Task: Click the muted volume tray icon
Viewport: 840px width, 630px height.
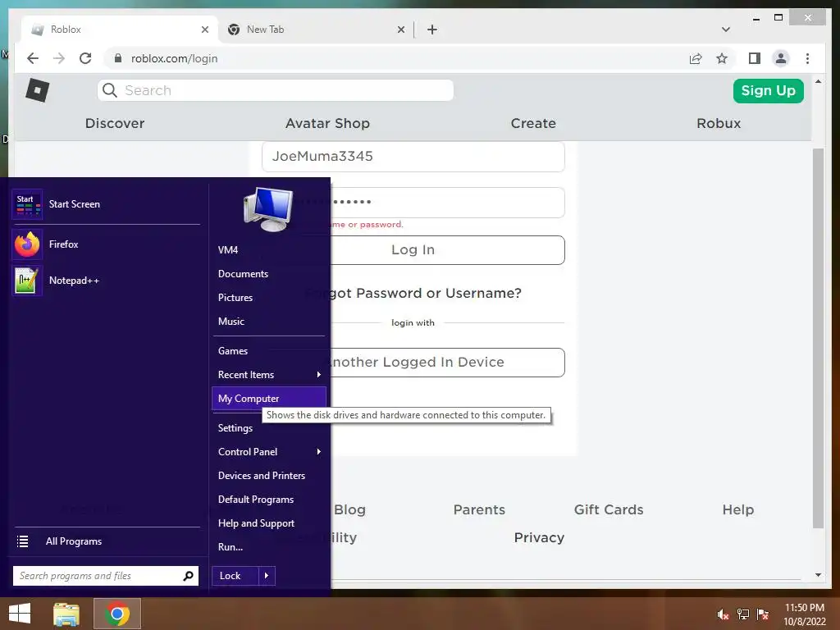Action: (x=723, y=614)
